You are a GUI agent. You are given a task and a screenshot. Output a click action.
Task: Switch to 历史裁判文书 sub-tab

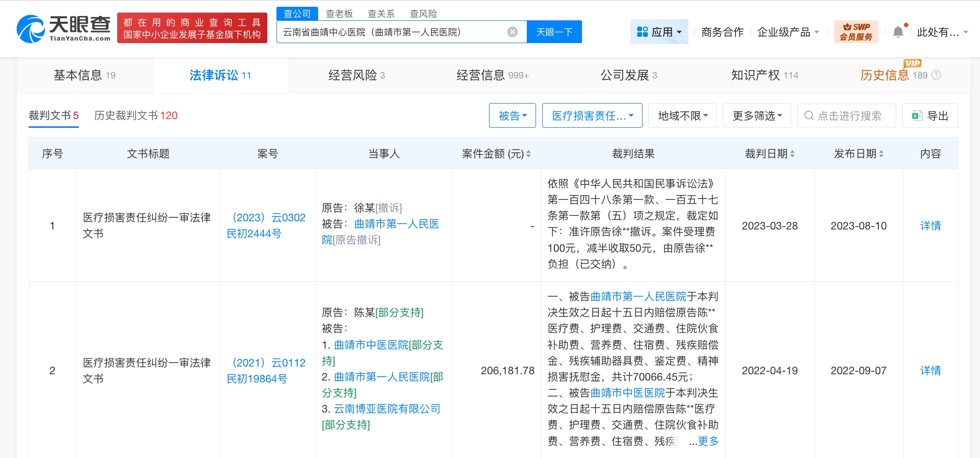coord(136,115)
